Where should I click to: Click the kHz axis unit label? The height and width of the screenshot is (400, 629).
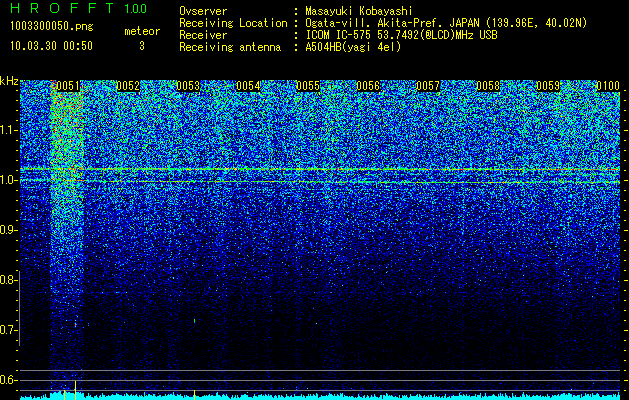click(x=9, y=81)
